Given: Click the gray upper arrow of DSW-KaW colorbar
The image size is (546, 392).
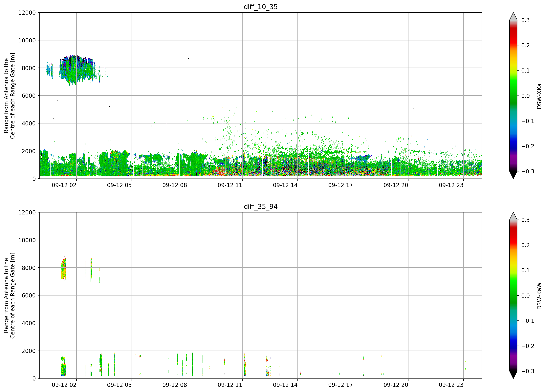Looking at the screenshot, I should click(x=513, y=216).
